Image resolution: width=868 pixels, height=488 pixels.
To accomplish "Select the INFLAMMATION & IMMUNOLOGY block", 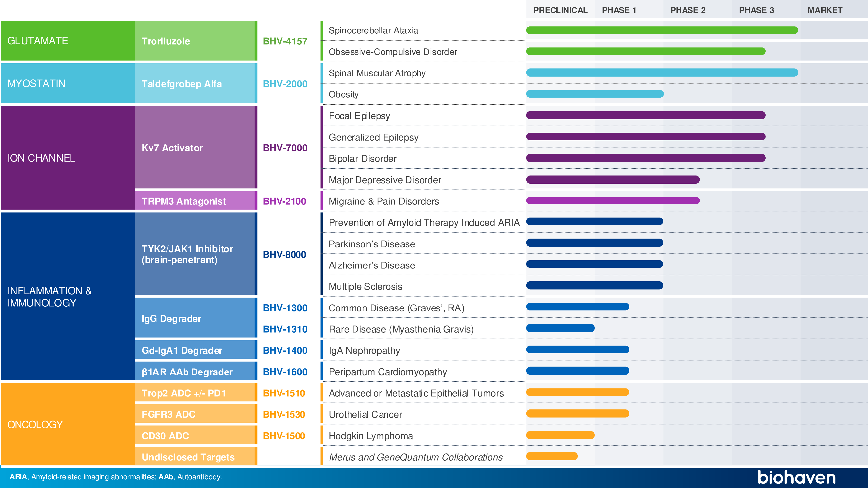I will coord(68,296).
